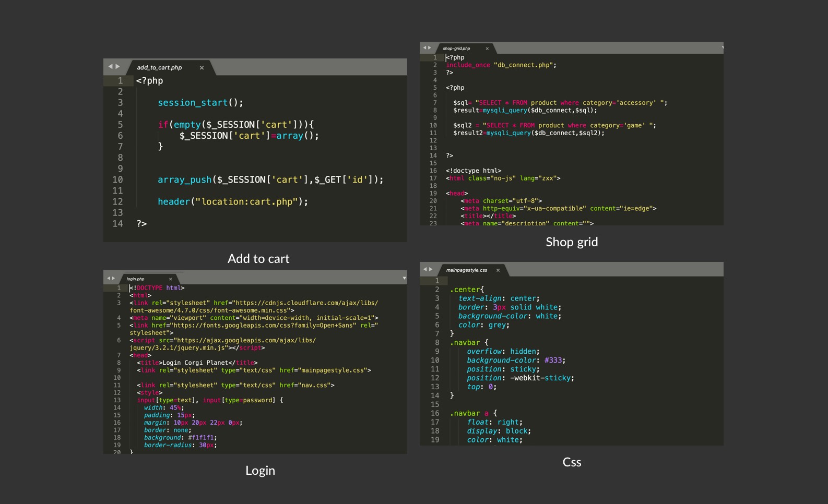The width and height of the screenshot is (828, 504).
Task: Click the next-tab arrow in shop-grid.php editor
Action: click(x=430, y=48)
